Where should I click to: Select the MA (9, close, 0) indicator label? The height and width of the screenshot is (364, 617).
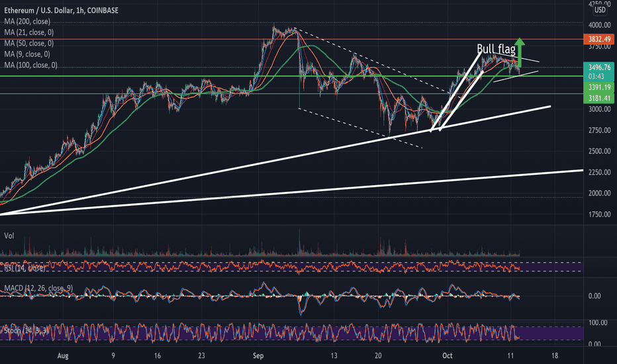click(x=27, y=54)
